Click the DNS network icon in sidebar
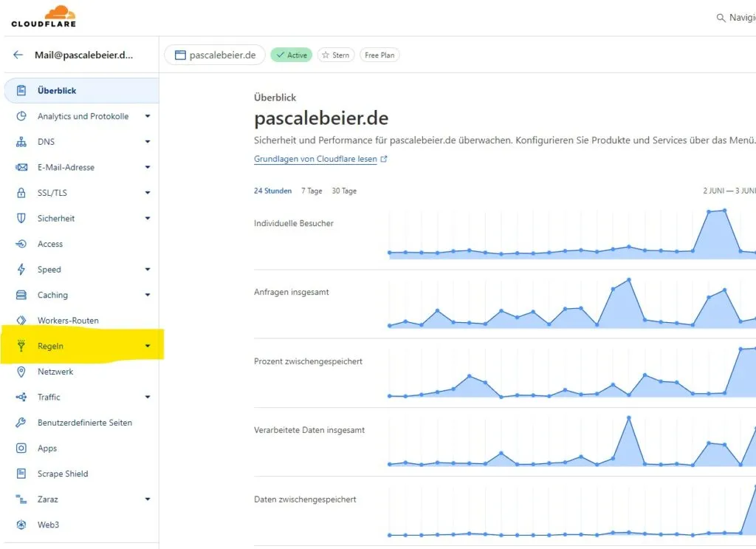 (21, 142)
